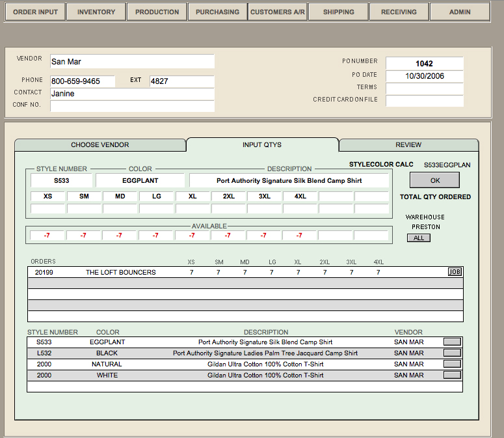Edit the PHONE field 800-659-9465
Image resolution: width=504 pixels, height=438 pixels.
(83, 81)
